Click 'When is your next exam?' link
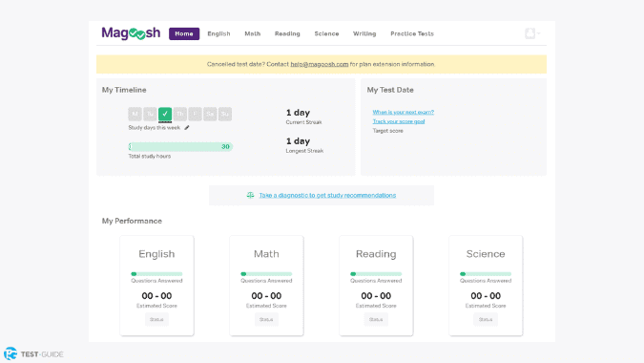The width and height of the screenshot is (644, 363). tap(404, 112)
